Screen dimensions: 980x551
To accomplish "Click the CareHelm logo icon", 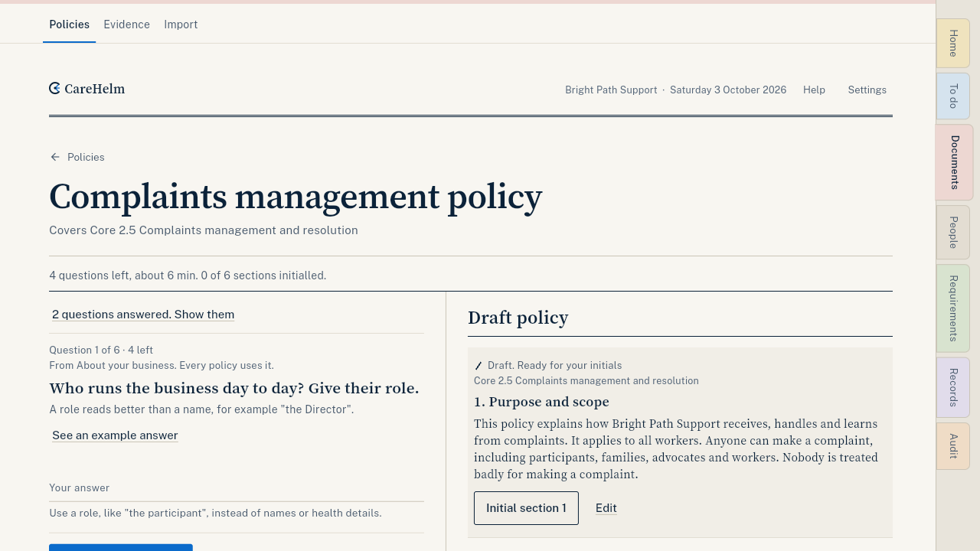I will (x=54, y=89).
